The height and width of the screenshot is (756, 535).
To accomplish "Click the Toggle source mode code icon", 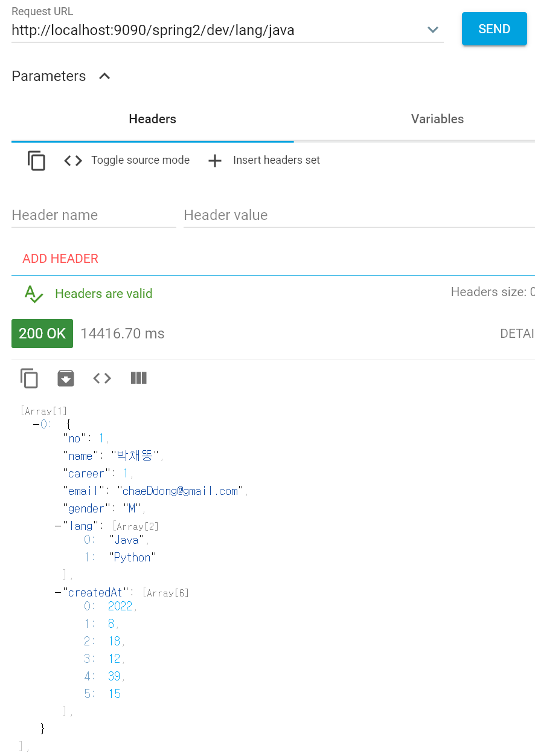I will click(x=73, y=161).
